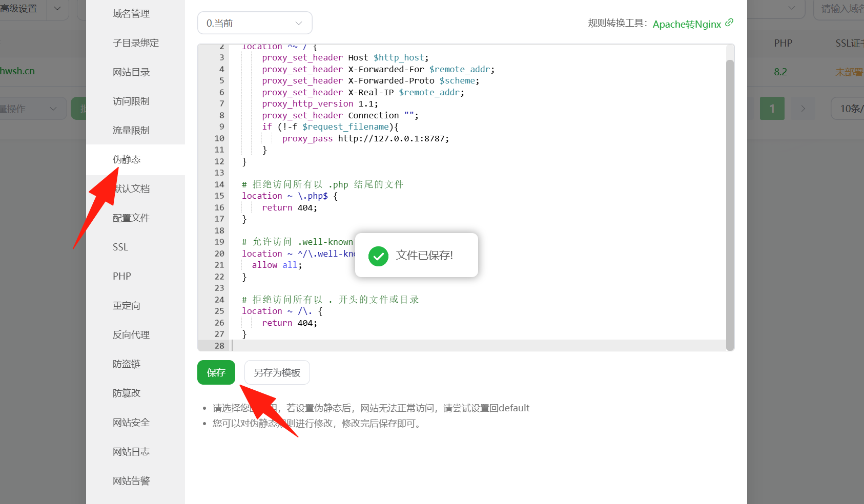The height and width of the screenshot is (504, 864).
Task: Click line number 13 in the gutter
Action: pos(219,173)
